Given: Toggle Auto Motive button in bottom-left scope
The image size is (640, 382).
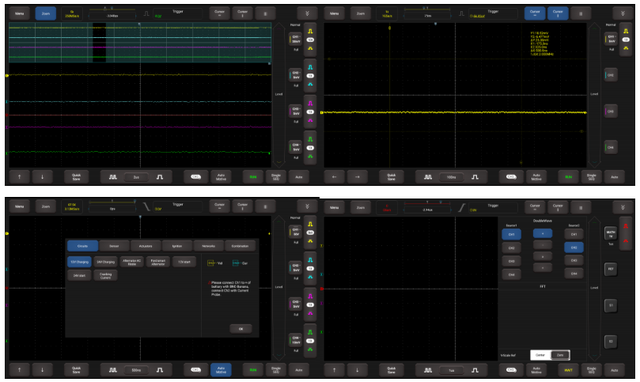Looking at the screenshot, I should (x=221, y=370).
